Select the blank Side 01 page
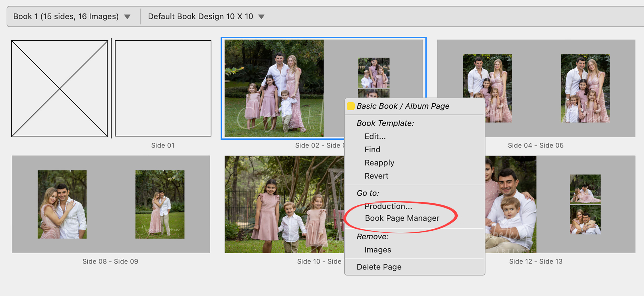644x296 pixels. point(163,88)
